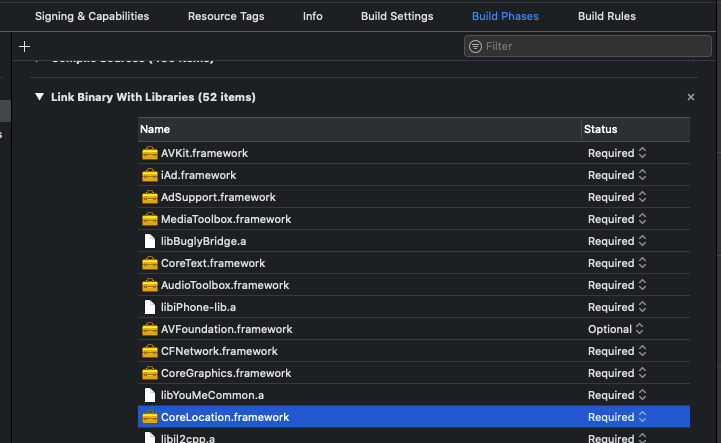The width and height of the screenshot is (721, 443).
Task: Click the libBuglyBridge.a file icon
Action: point(150,241)
